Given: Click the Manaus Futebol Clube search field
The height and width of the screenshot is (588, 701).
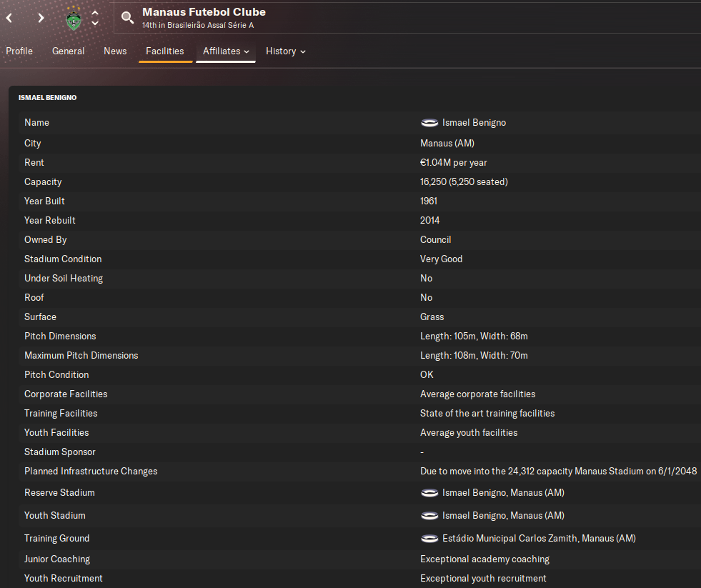Looking at the screenshot, I should [407, 18].
